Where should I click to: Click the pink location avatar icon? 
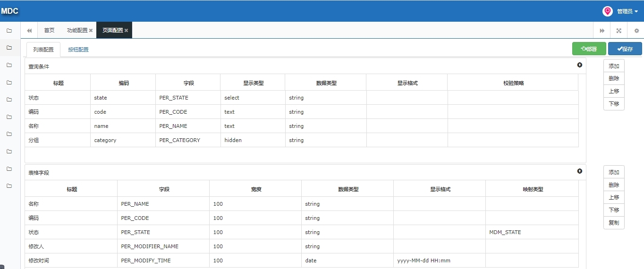(x=608, y=11)
